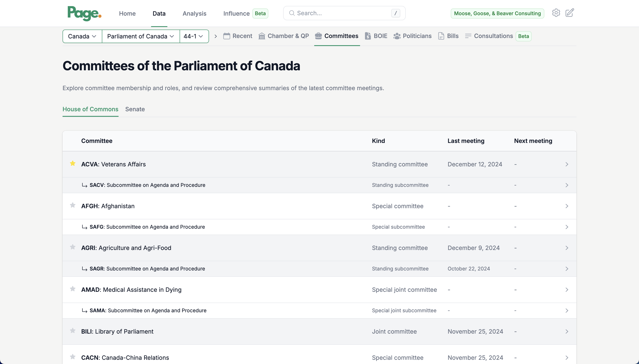Open BILI: Library of Parliament link
Screen dimensions: 639x364
117,331
